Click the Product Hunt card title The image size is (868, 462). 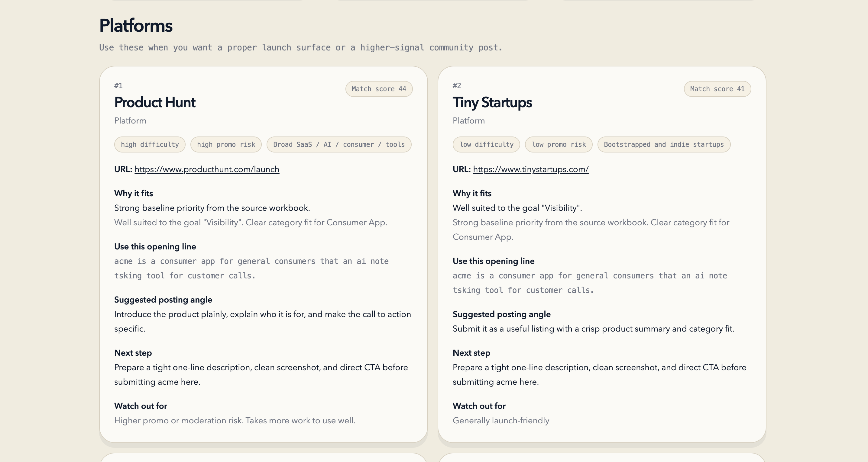[x=155, y=102]
